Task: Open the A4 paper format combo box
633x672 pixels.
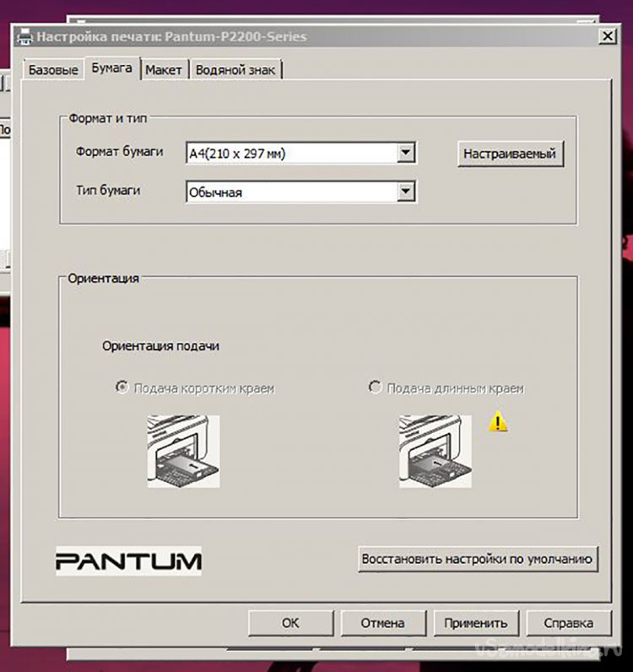Action: (x=291, y=153)
